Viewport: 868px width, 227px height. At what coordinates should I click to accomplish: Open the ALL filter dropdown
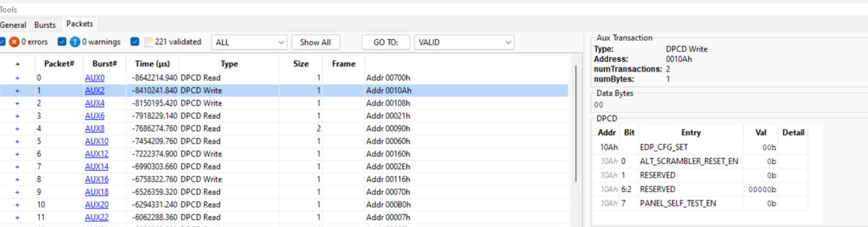pos(249,42)
